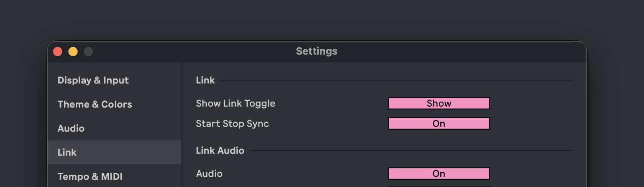This screenshot has height=187, width=644.
Task: Toggle the Show Link Toggle button
Action: [439, 104]
